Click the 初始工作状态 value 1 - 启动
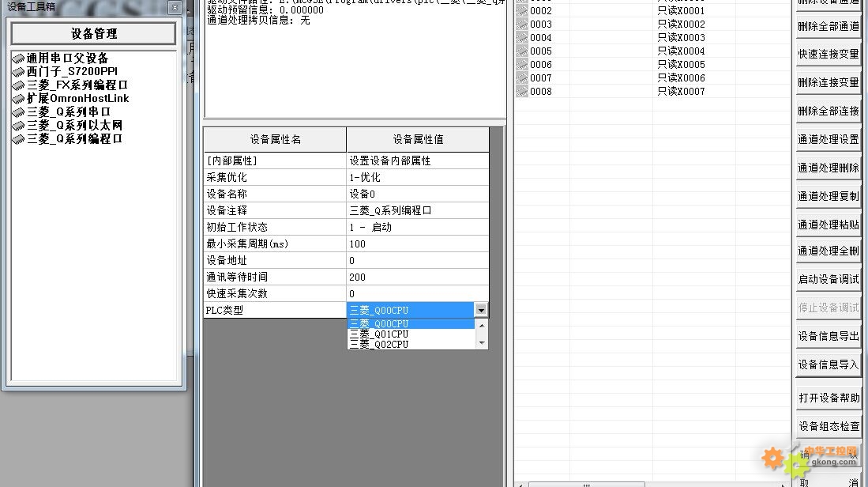 [418, 227]
